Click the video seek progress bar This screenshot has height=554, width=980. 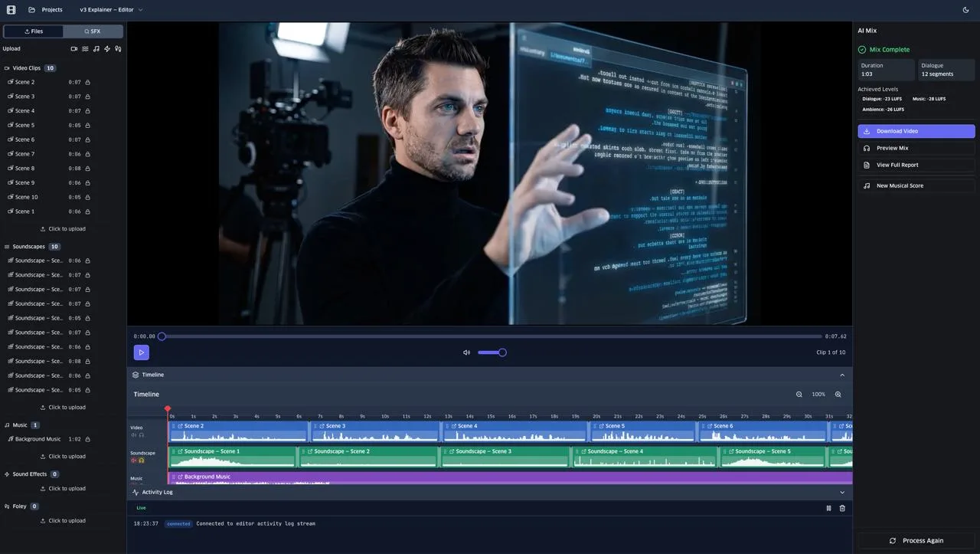tap(492, 336)
